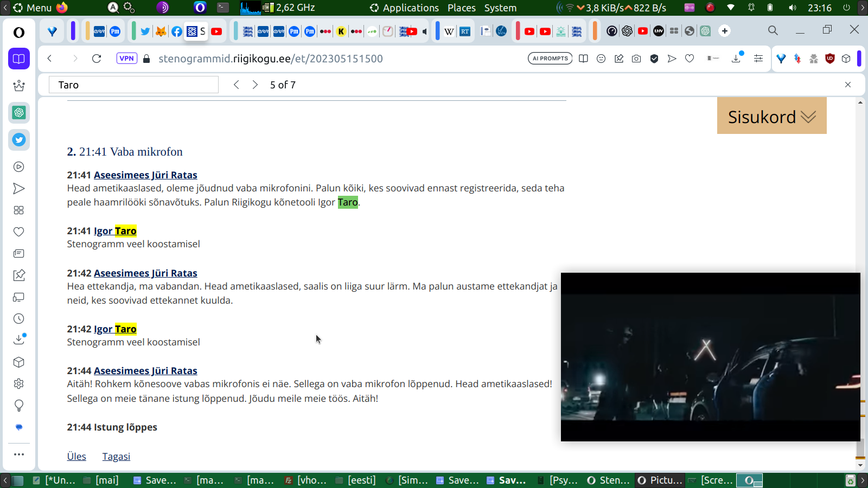Close the find-in-page bar
The height and width of the screenshot is (488, 868).
(848, 85)
